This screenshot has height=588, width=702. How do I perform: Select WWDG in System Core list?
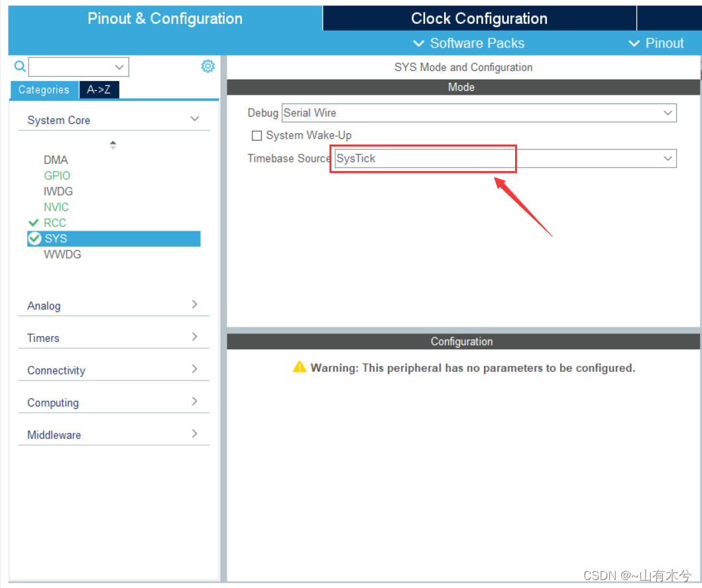point(62,255)
